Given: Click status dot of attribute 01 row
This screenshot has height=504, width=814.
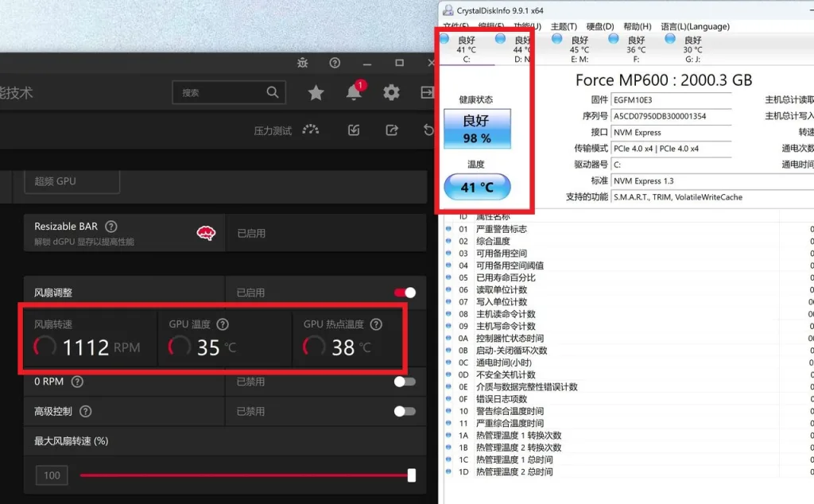Looking at the screenshot, I should coord(448,229).
